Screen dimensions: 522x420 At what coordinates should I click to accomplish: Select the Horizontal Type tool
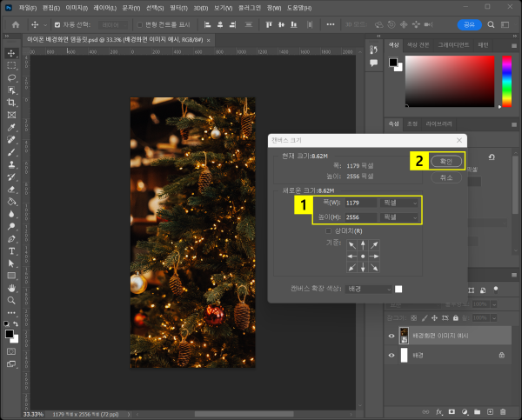pyautogui.click(x=11, y=250)
